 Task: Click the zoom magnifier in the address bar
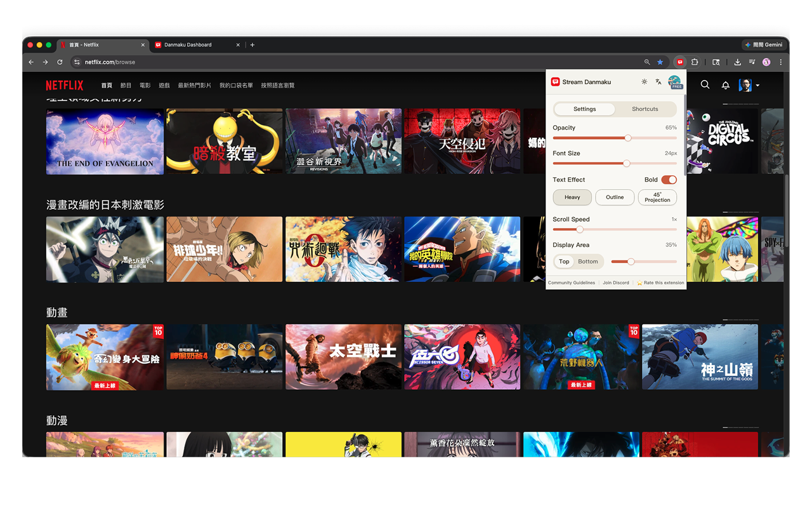[647, 62]
